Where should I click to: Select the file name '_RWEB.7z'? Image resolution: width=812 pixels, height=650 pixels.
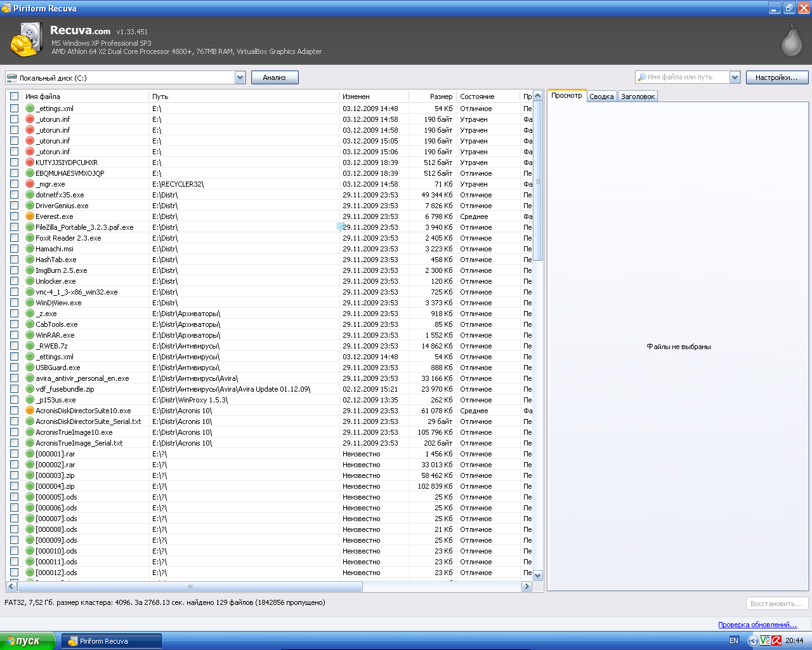click(51, 346)
